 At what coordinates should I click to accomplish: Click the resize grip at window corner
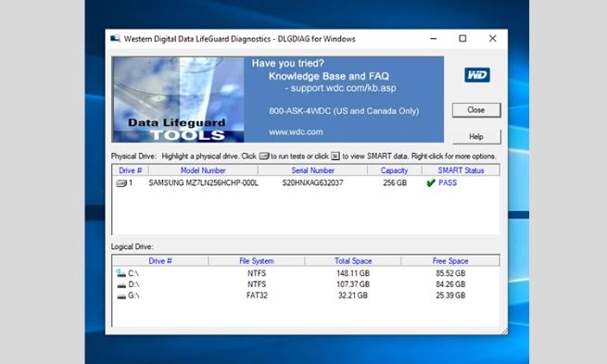503,331
